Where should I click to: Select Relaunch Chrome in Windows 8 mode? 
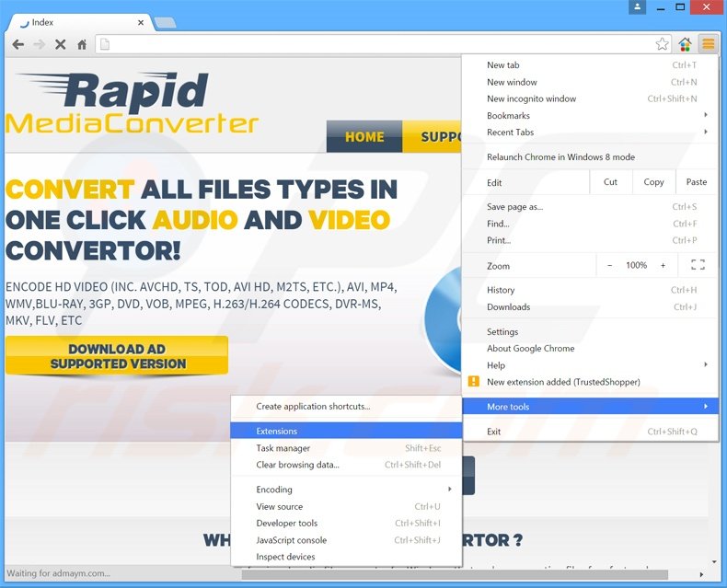[x=590, y=156]
